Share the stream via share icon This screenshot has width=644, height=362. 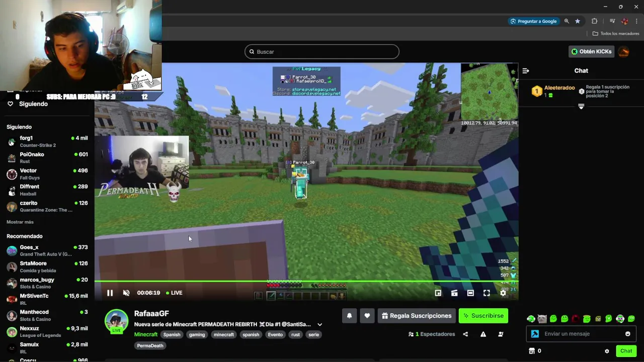pyautogui.click(x=465, y=334)
